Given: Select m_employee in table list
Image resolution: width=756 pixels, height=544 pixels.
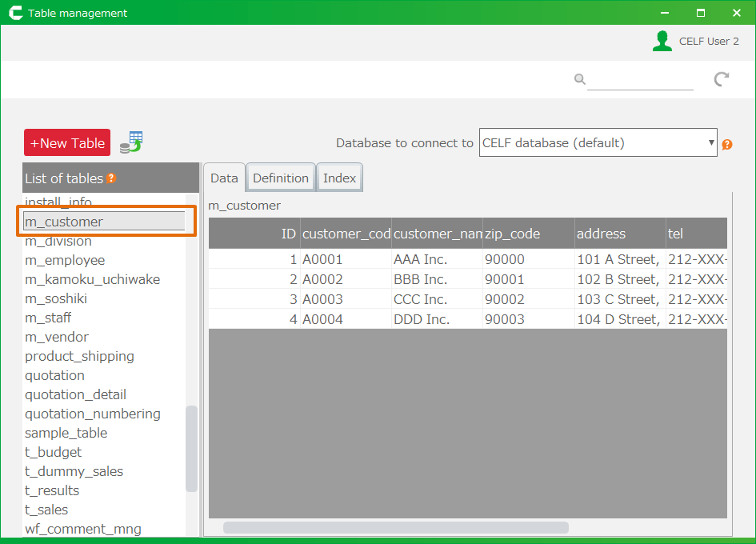Looking at the screenshot, I should coord(65,260).
